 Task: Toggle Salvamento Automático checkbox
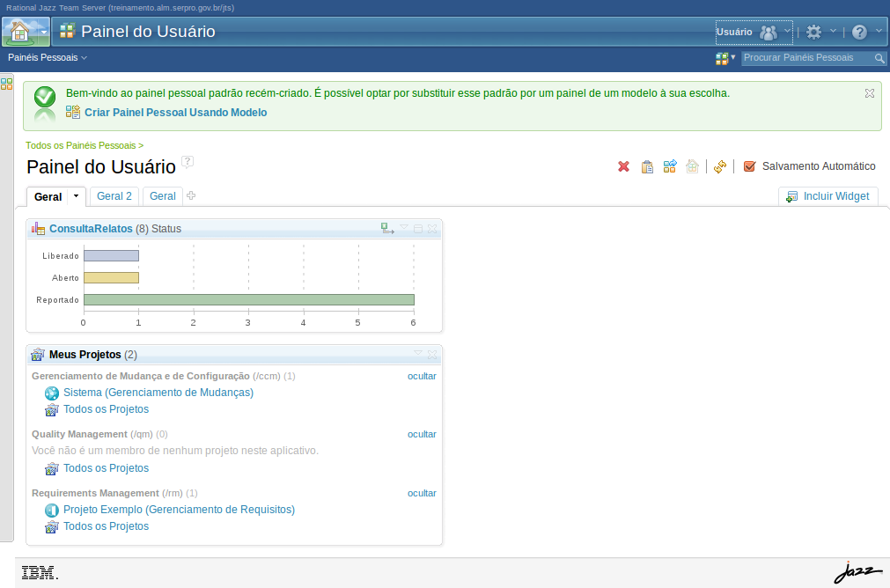[749, 166]
